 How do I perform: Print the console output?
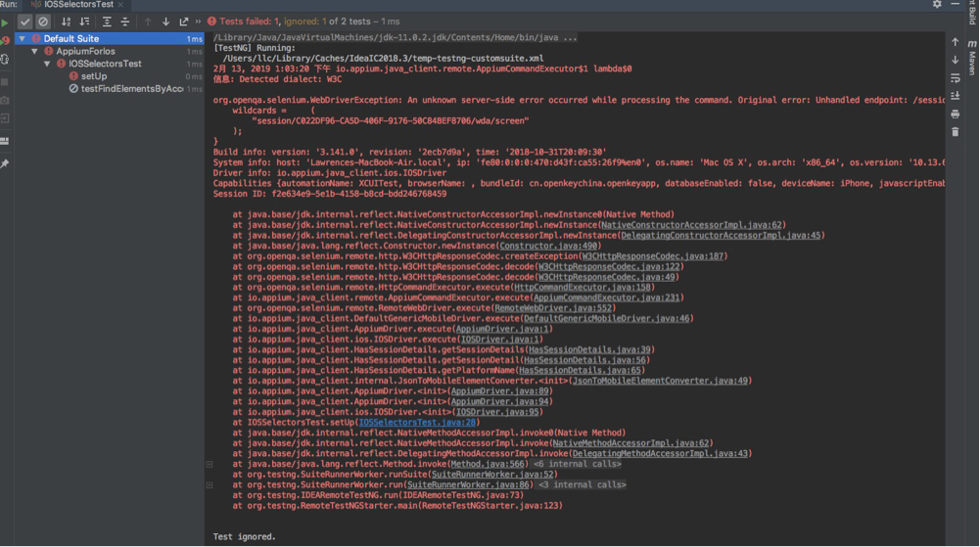(955, 114)
